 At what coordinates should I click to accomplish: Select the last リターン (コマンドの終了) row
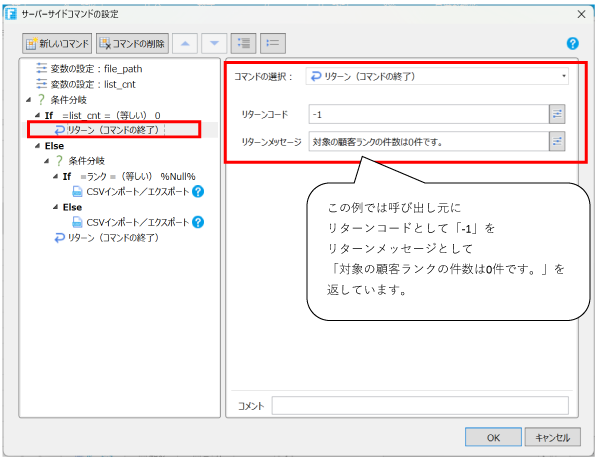coord(107,238)
